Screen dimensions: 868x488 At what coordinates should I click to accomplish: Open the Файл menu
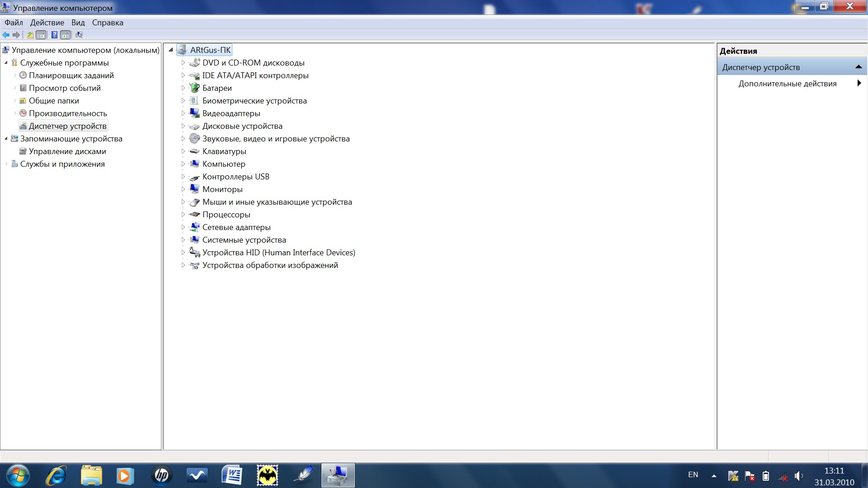pyautogui.click(x=14, y=23)
